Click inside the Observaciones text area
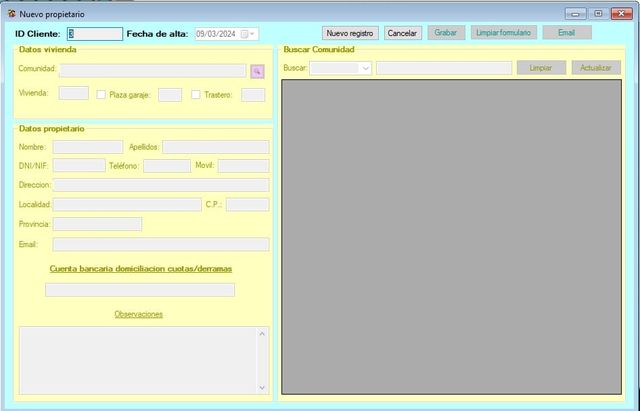Viewport: 640px width, 411px height. click(138, 361)
